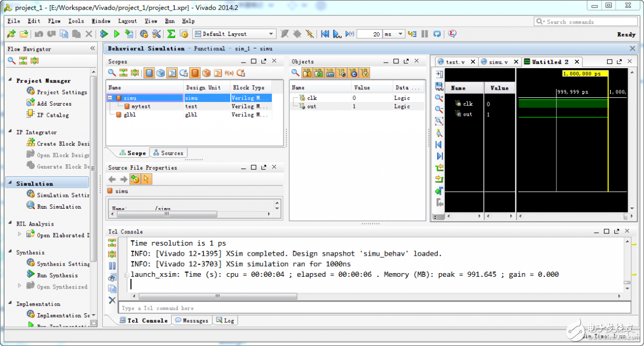Switch to the test.v tab
The image size is (644, 346).
(454, 61)
